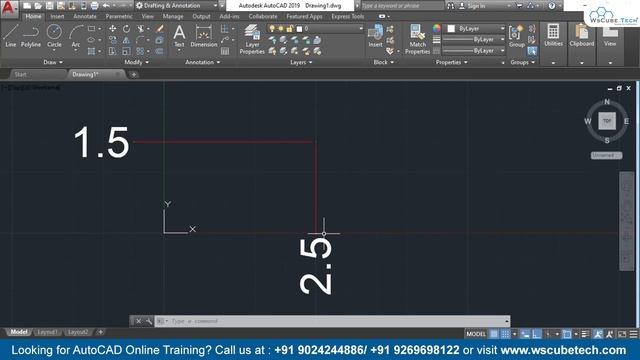
Task: Toggle the group selection icon in Groups panel
Action: click(x=532, y=51)
